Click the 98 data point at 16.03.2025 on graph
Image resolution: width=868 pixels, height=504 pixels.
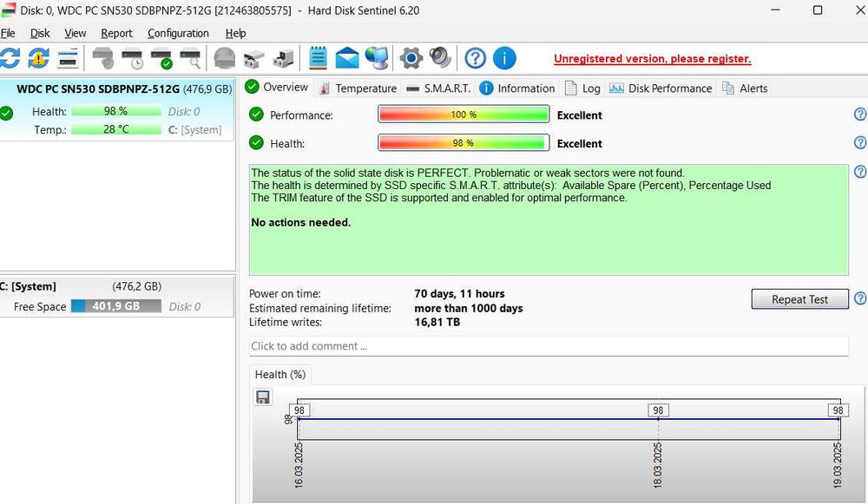tap(299, 410)
